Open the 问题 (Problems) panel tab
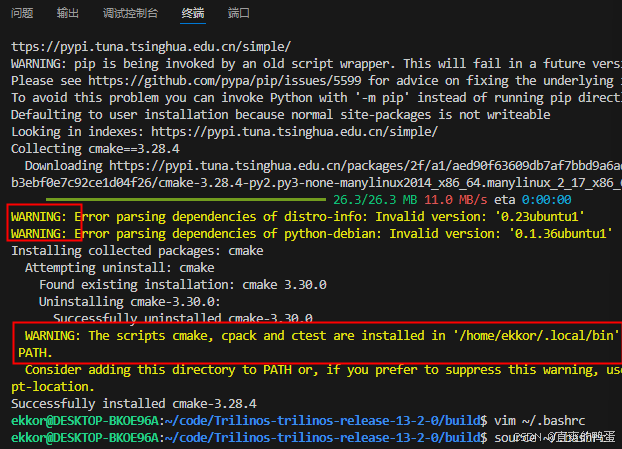Screen dimensions: 622x449 (22, 13)
